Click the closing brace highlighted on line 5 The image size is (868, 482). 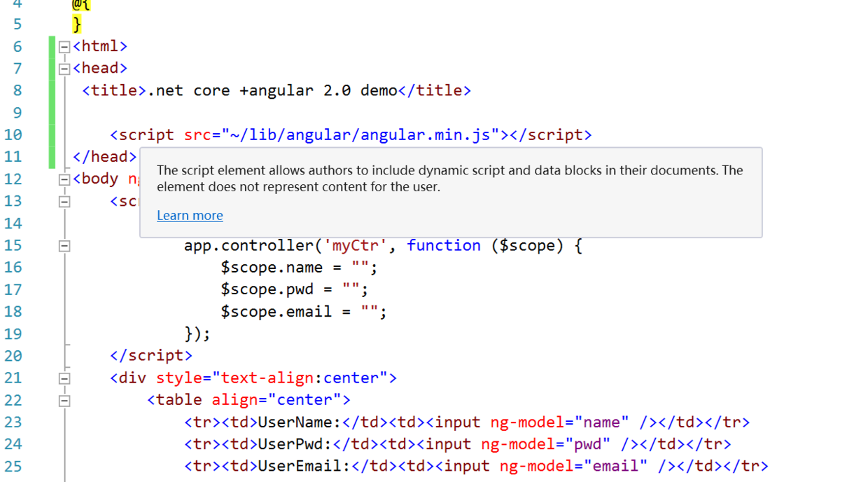(77, 25)
